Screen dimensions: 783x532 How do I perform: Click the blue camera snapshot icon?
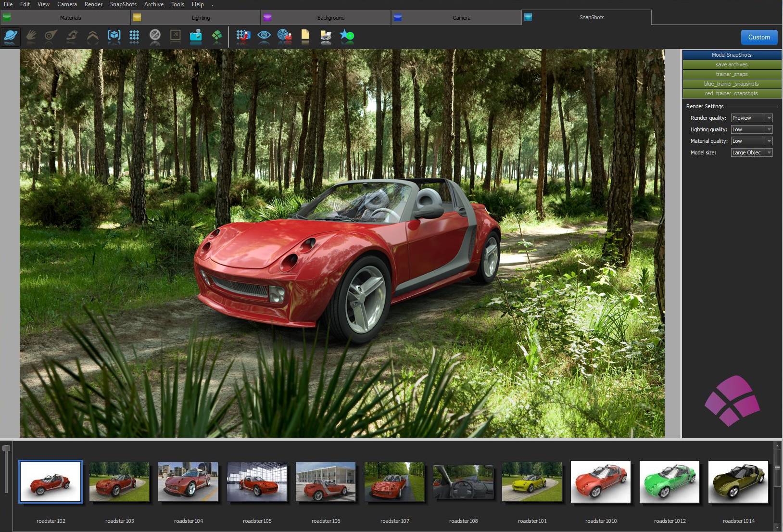pos(196,36)
